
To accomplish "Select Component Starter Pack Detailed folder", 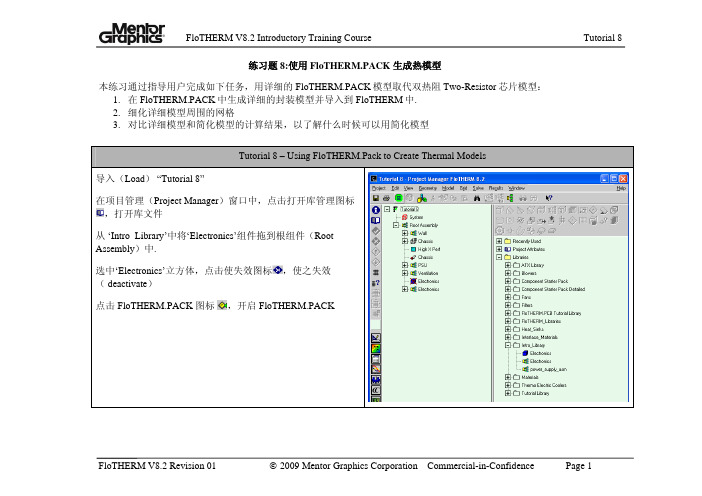I will (553, 289).
